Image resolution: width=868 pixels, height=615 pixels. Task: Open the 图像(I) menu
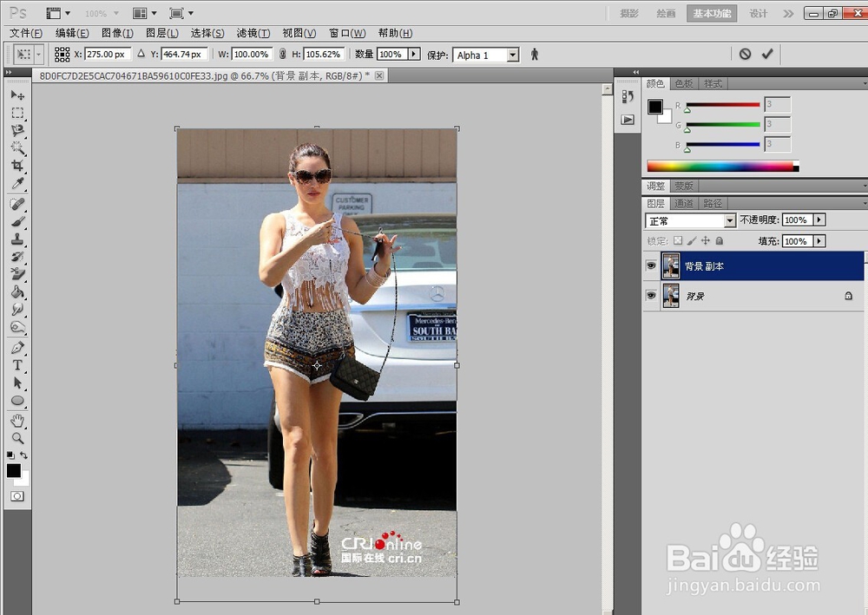click(x=117, y=33)
